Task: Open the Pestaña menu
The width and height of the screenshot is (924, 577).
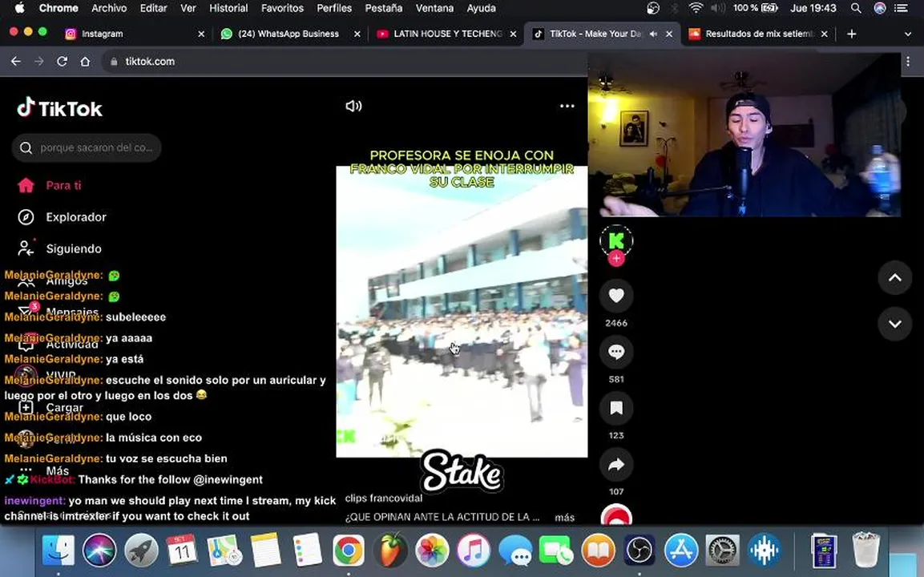Action: point(384,8)
